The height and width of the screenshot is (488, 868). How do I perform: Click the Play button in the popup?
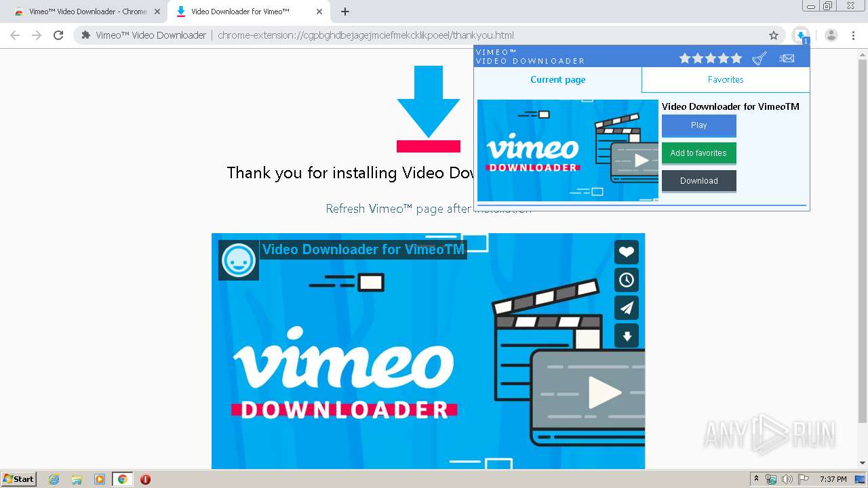pyautogui.click(x=699, y=125)
